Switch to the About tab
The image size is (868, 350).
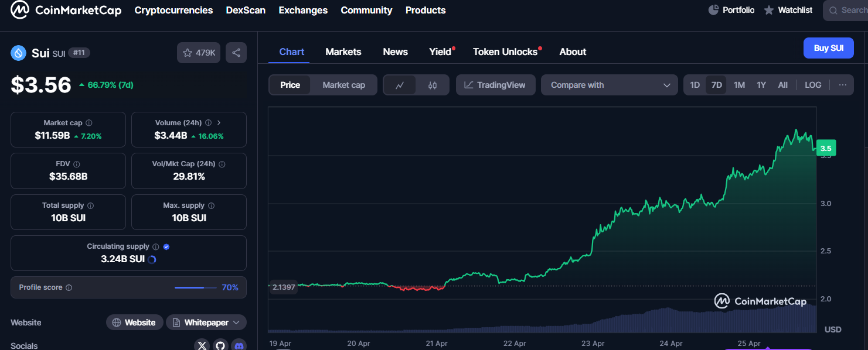[573, 52]
